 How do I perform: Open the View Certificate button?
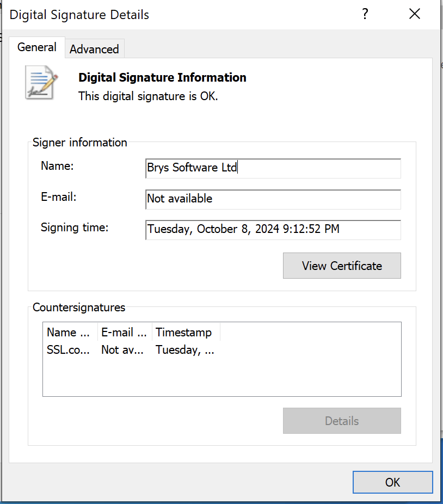[x=342, y=266]
